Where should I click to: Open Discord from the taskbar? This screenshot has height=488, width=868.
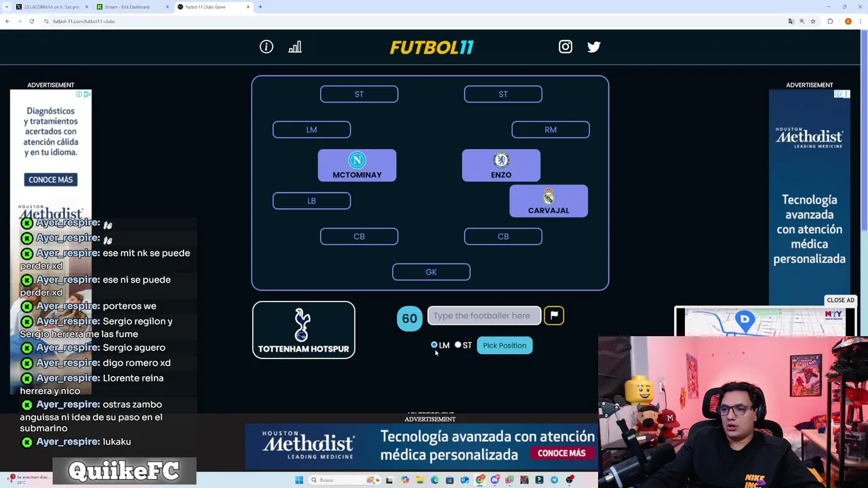point(494,480)
